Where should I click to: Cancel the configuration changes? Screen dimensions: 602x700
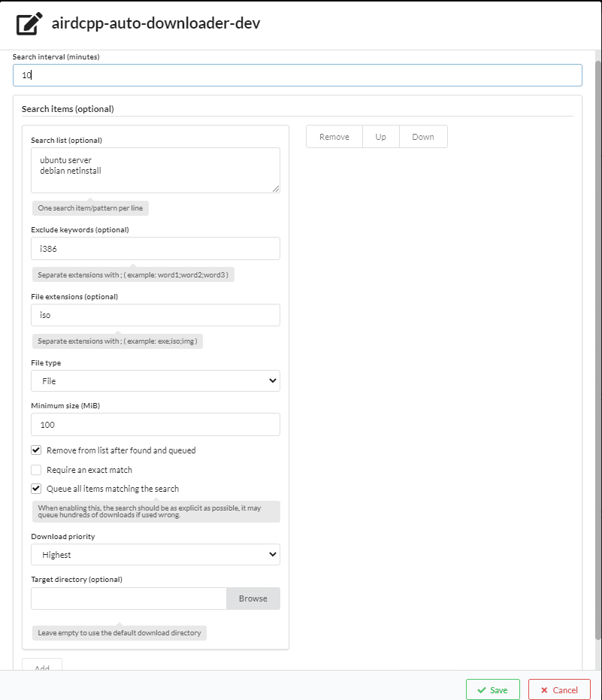pos(559,689)
